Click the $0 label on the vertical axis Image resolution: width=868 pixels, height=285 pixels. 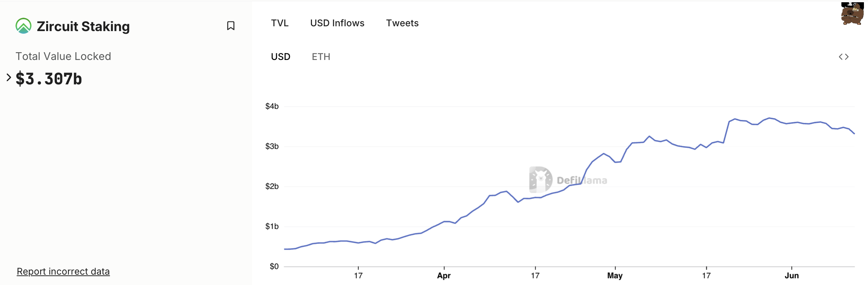[274, 266]
